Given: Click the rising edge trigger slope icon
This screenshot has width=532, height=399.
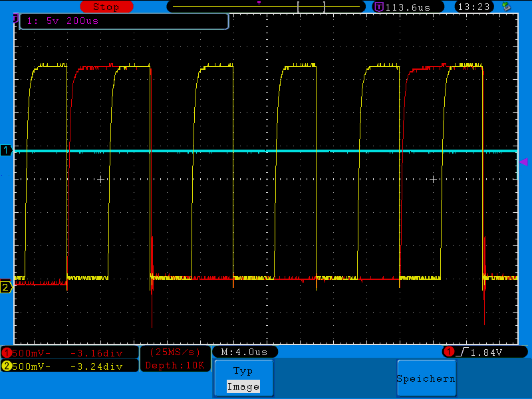Looking at the screenshot, I should [462, 352].
